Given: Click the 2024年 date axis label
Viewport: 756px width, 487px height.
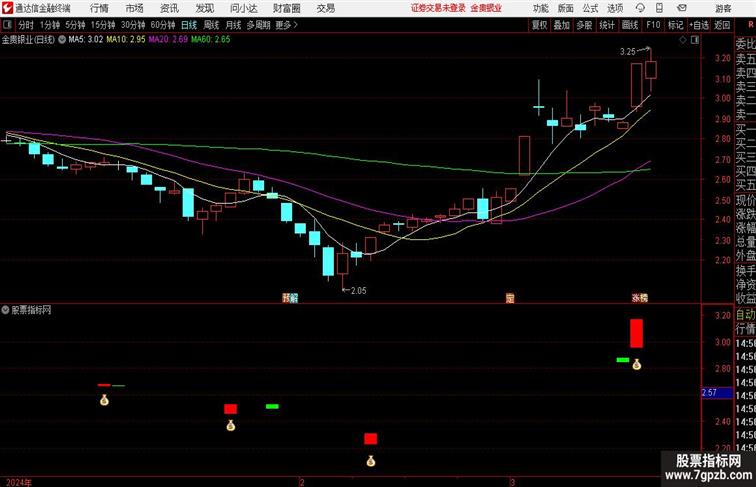Looking at the screenshot, I should point(19,483).
